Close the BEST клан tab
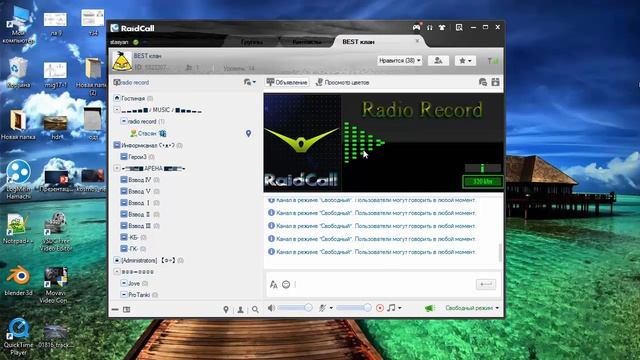 (417, 41)
